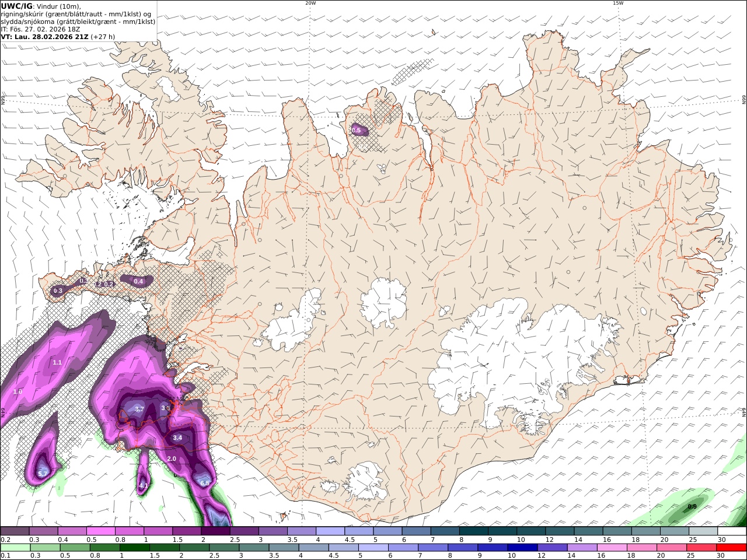Click the 3.7 precipitation value label
Viewport: 747px width, 560px height.
139,409
